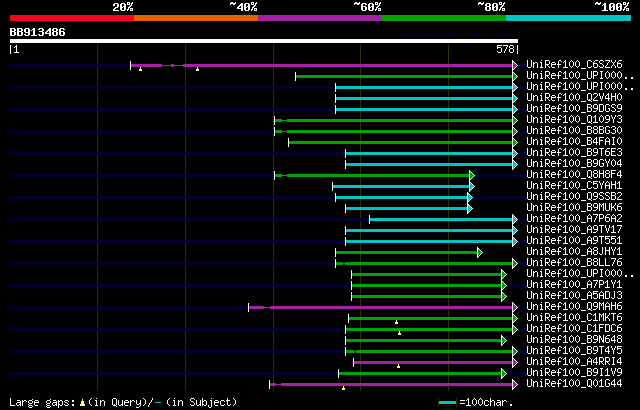Screen dimensions: 640x410
Task: Click the first yellow gap marker under the C6SZX6 bar
Action: click(x=140, y=69)
